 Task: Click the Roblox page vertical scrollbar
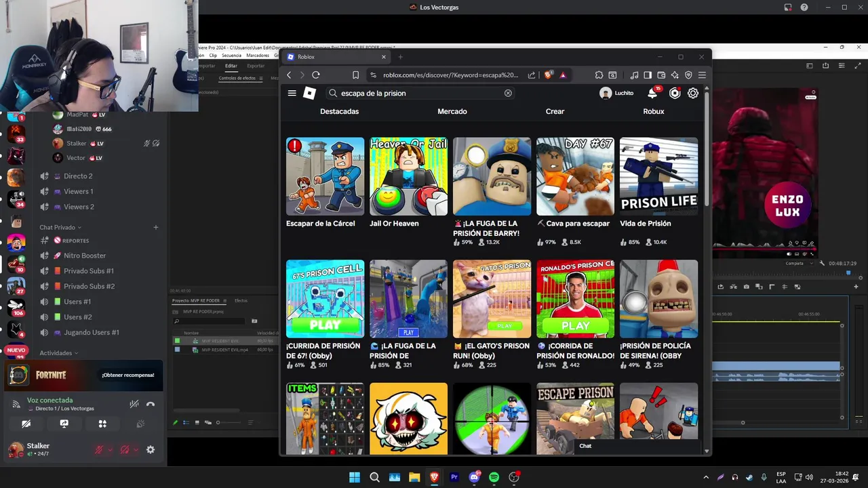[x=707, y=148]
